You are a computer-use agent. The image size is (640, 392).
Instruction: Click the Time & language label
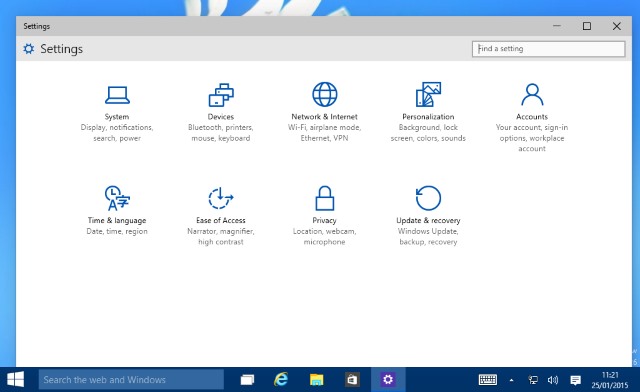click(117, 220)
